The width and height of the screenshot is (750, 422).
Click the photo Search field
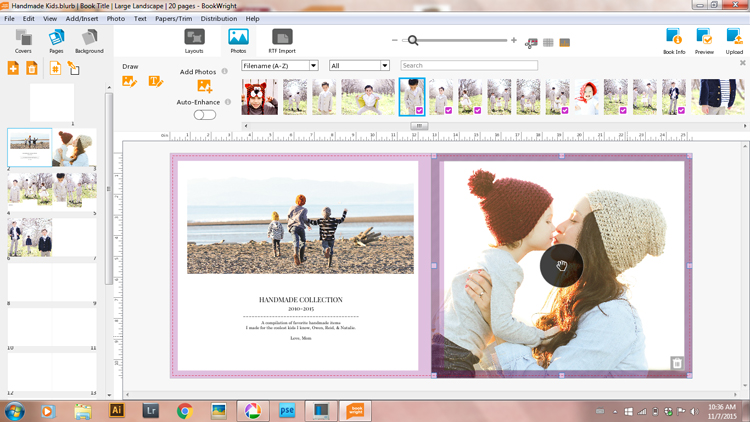coord(469,66)
